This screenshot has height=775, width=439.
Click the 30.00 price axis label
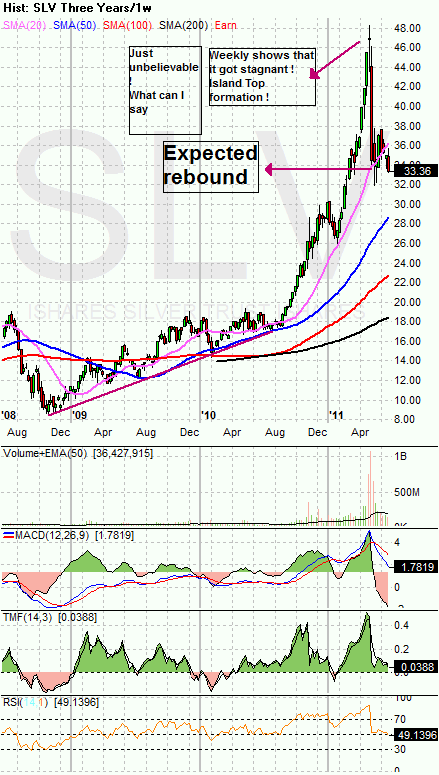coord(408,204)
